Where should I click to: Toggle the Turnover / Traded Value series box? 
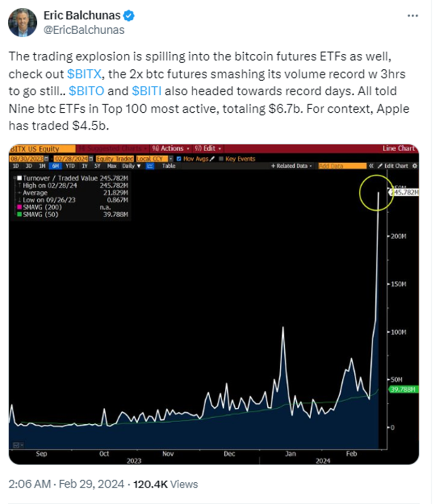click(x=19, y=178)
